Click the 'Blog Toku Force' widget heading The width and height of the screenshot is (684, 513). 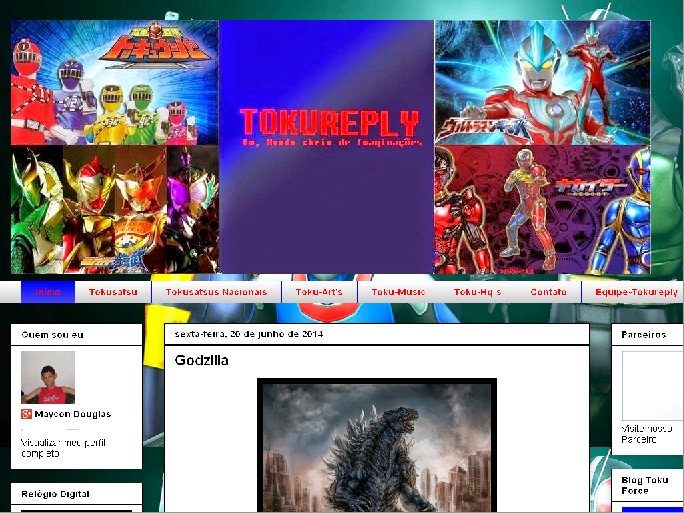click(645, 486)
